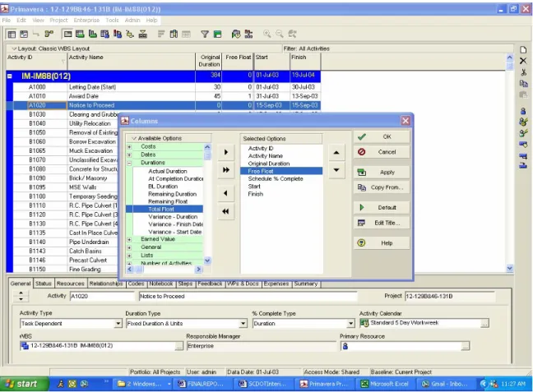This screenshot has width=533, height=392.
Task: Expand the Costs group in Available Options
Action: pyautogui.click(x=129, y=147)
